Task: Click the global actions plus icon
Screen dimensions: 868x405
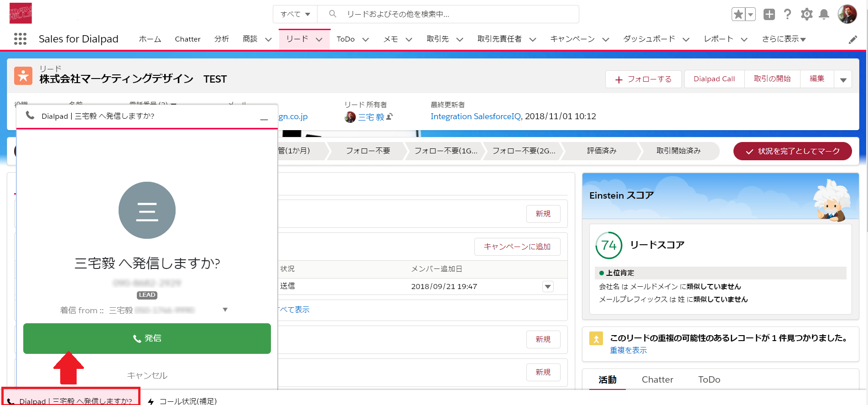Action: [769, 15]
